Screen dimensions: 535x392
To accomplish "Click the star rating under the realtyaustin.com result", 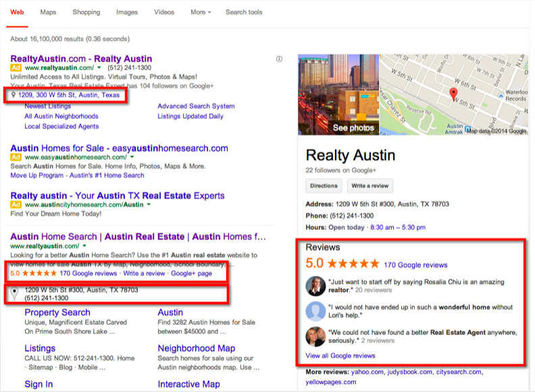I will click(39, 273).
